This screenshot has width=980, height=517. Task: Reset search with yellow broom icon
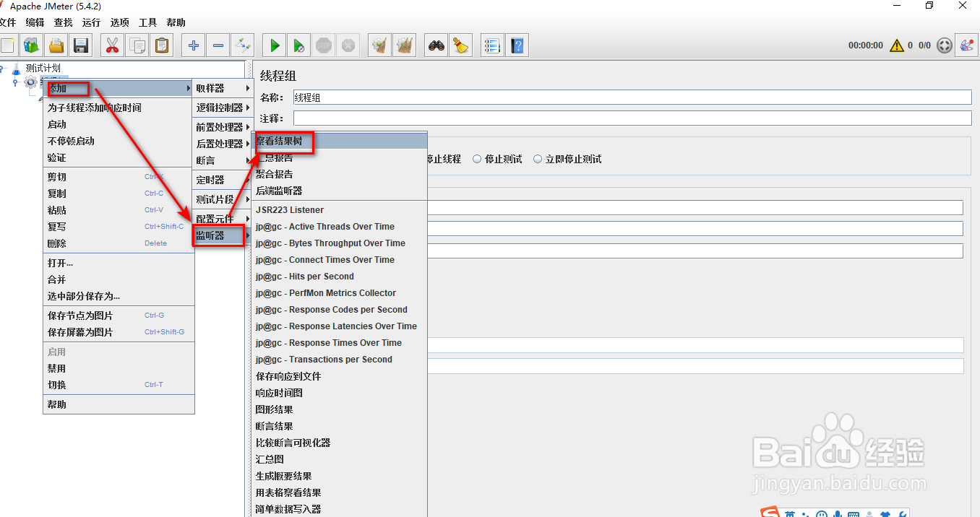click(x=460, y=45)
